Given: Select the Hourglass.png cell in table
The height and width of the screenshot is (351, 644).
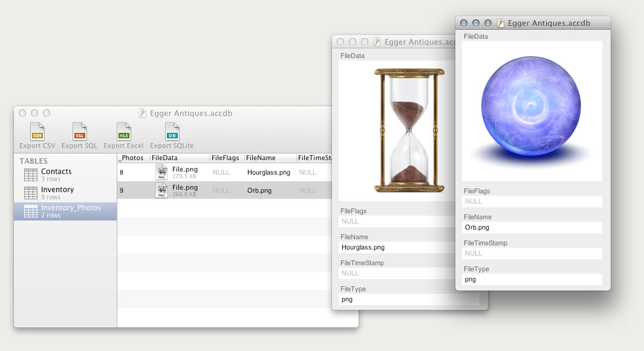Looking at the screenshot, I should click(268, 172).
